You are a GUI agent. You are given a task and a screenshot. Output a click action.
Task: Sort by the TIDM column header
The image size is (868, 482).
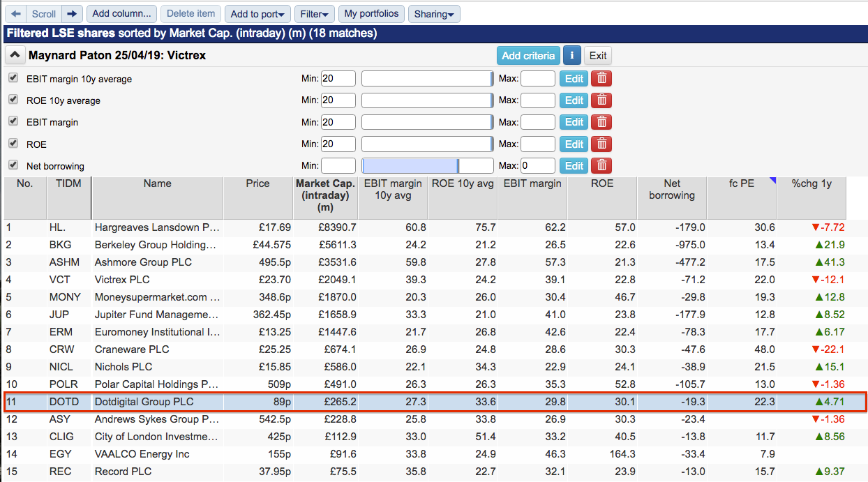(x=68, y=197)
